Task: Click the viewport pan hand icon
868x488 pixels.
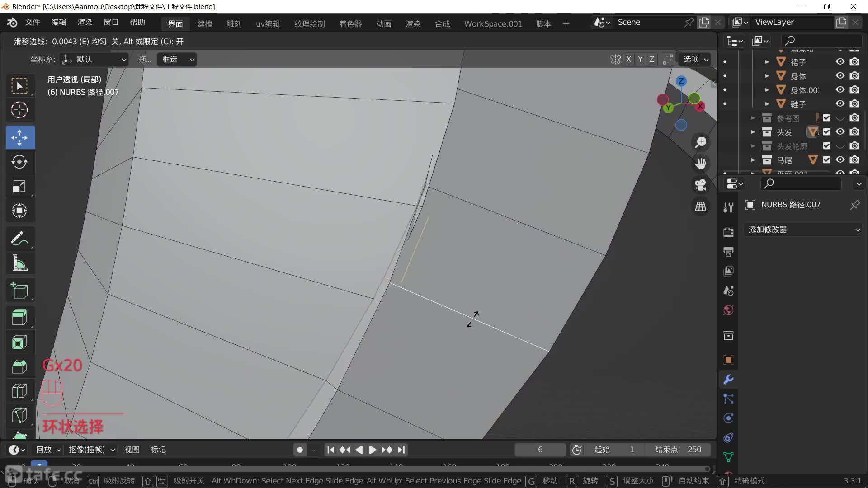Action: coord(701,164)
